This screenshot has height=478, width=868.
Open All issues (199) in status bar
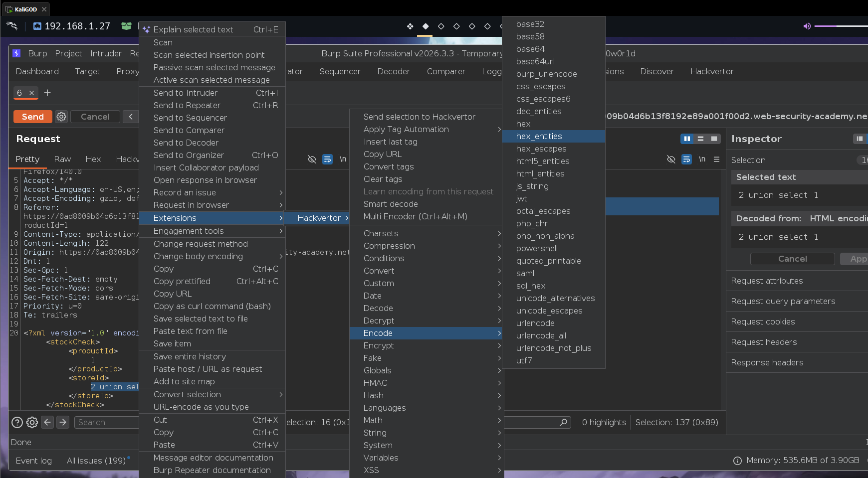pos(96,461)
